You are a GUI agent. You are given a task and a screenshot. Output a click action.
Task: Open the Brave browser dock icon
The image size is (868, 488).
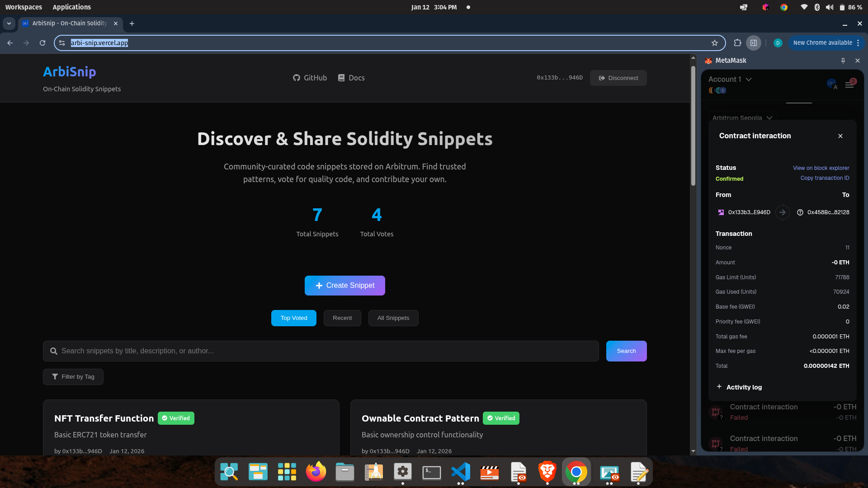click(x=547, y=472)
